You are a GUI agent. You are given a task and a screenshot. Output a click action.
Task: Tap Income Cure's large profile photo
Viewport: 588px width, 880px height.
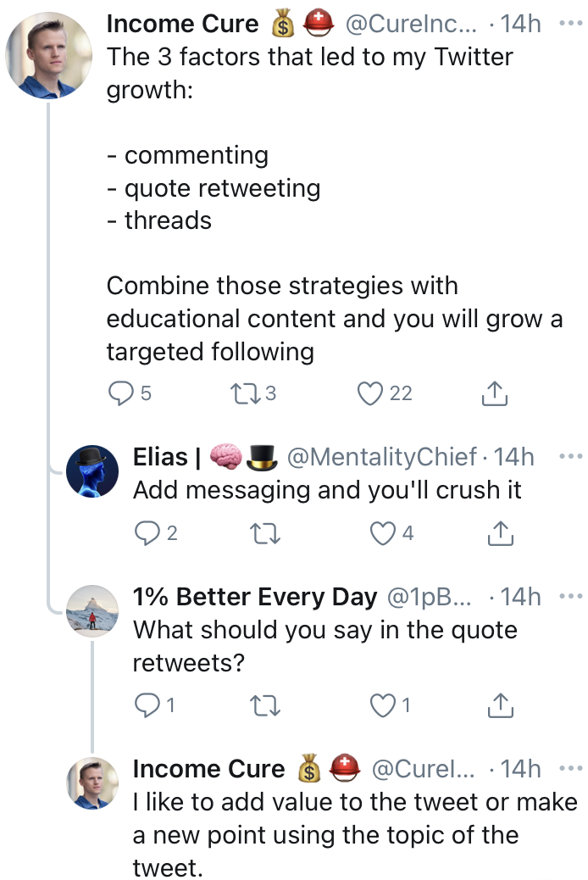48,56
